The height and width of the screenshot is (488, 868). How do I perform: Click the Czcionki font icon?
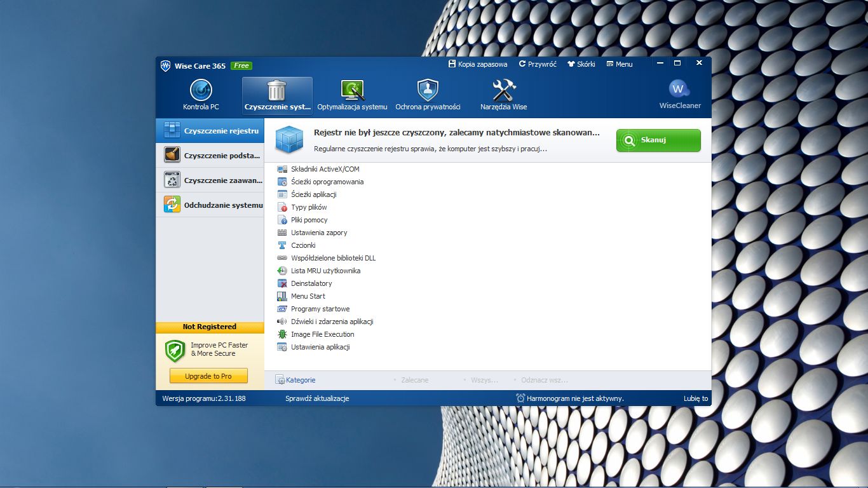click(282, 245)
